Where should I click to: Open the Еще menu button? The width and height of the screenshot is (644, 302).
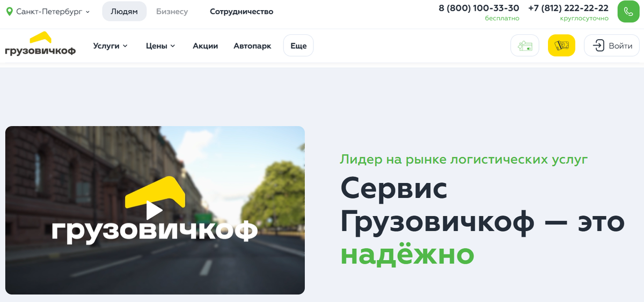(x=298, y=46)
